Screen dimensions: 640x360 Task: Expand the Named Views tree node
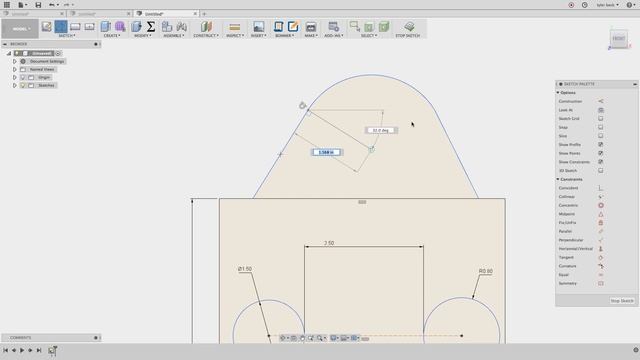click(15, 69)
